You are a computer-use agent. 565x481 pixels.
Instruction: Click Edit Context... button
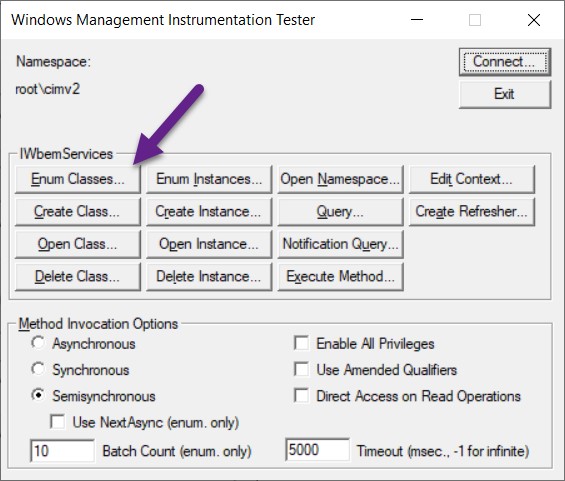pos(472,179)
